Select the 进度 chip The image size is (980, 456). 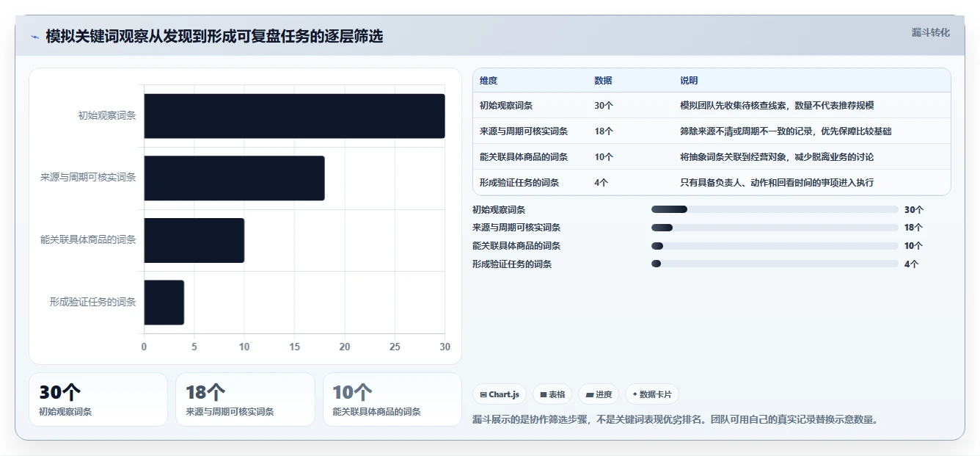(599, 394)
